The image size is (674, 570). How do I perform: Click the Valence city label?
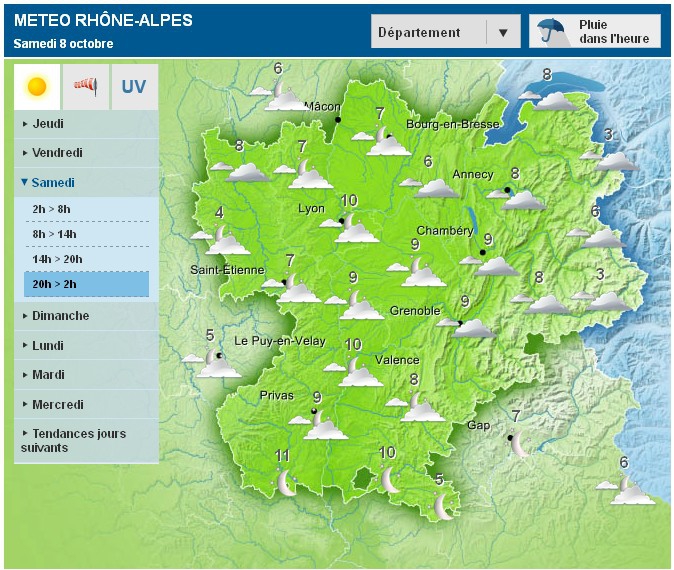click(x=397, y=360)
